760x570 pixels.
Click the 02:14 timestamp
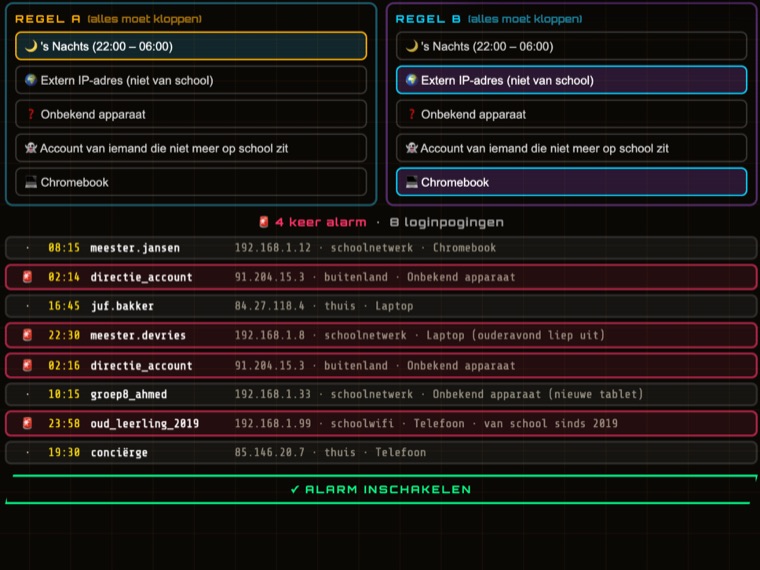[x=64, y=277]
